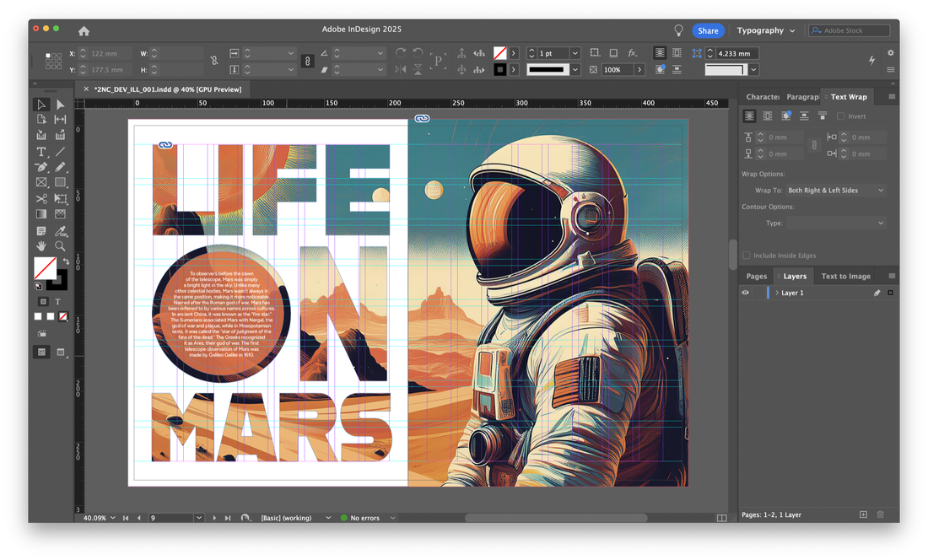Select the Pencil tool

coord(61,167)
